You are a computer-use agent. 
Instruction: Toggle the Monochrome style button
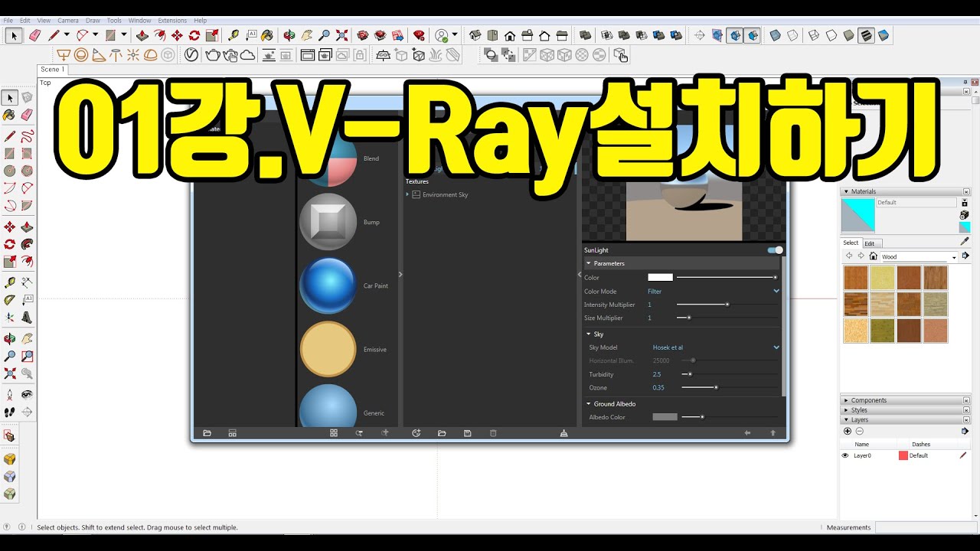[884, 35]
